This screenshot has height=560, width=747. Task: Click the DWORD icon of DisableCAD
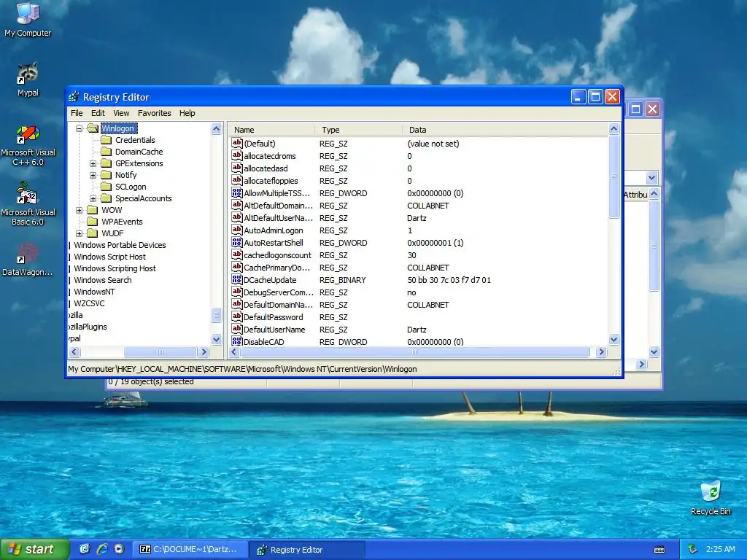tap(237, 341)
